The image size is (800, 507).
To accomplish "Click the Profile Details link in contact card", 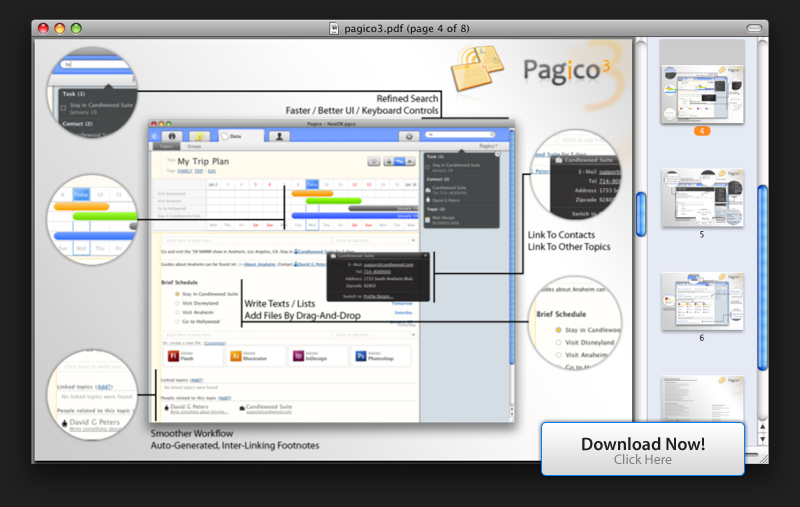I will tap(378, 296).
